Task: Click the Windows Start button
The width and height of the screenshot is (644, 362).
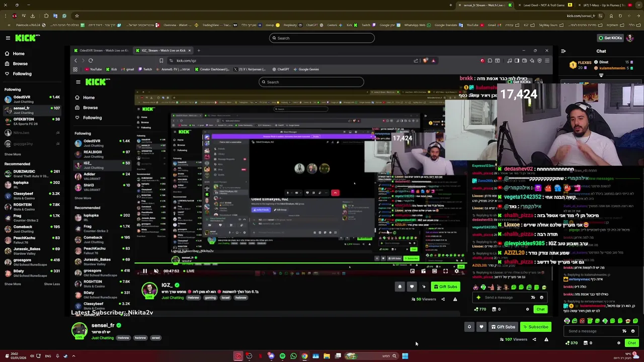Action: point(405,356)
